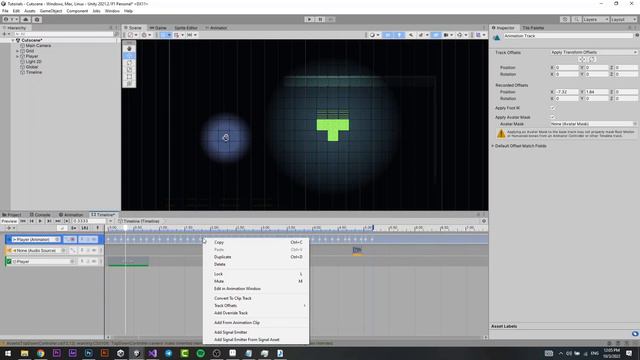Image resolution: width=640 pixels, height=360 pixels.
Task: Open Track Offsets submenu
Action: pyautogui.click(x=256, y=305)
